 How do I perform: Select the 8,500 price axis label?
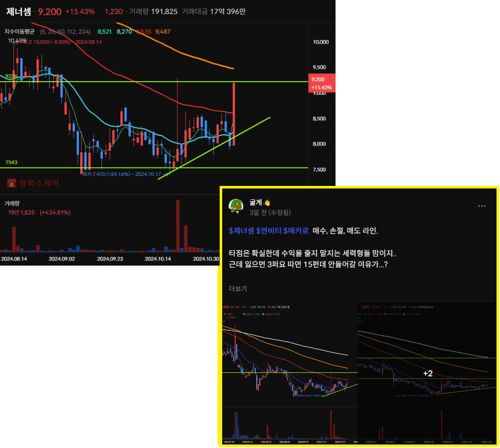tap(319, 119)
